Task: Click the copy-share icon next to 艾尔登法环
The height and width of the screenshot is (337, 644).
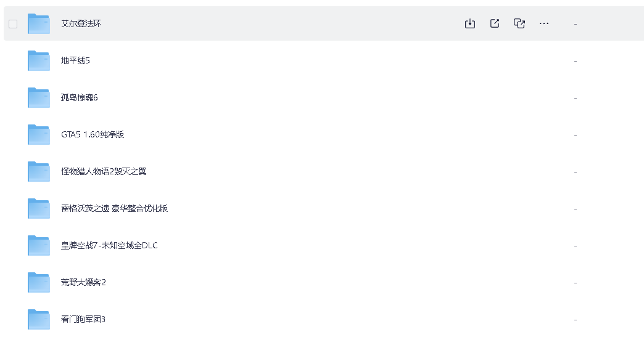Action: (x=519, y=23)
